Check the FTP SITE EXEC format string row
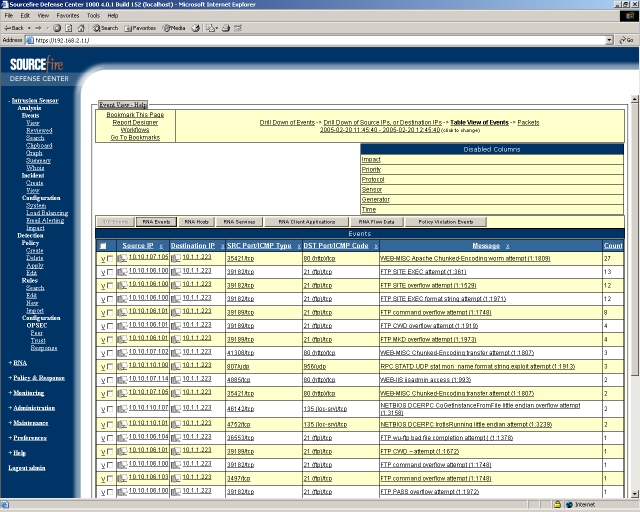This screenshot has width=640, height=512. point(110,299)
